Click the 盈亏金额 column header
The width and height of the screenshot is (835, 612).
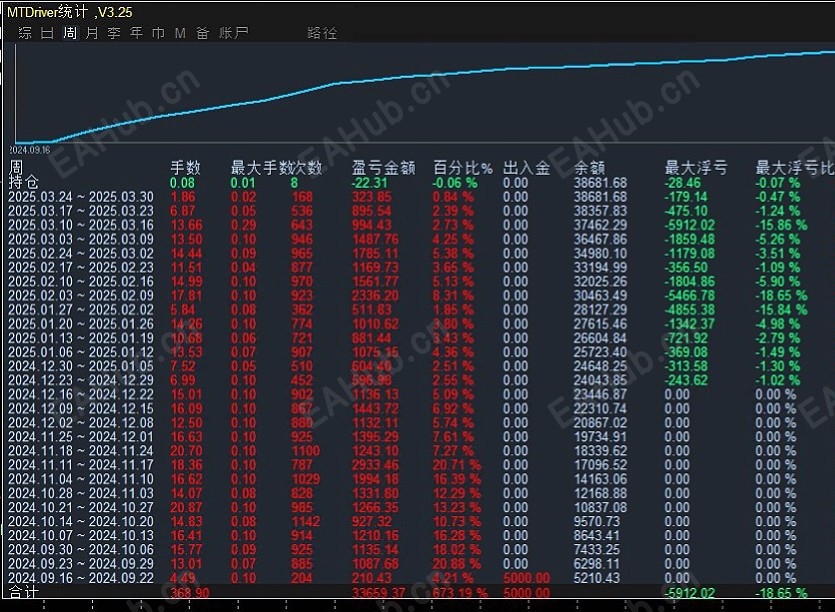383,168
